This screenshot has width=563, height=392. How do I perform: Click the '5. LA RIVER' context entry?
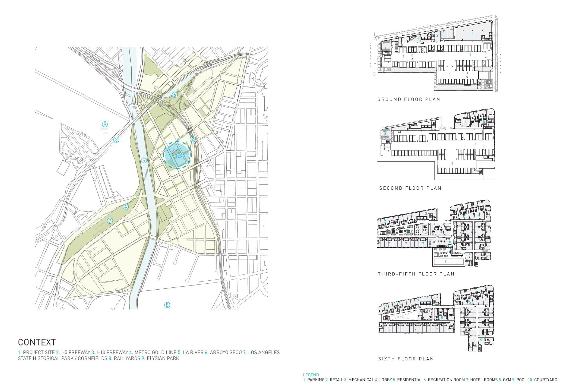(x=191, y=352)
